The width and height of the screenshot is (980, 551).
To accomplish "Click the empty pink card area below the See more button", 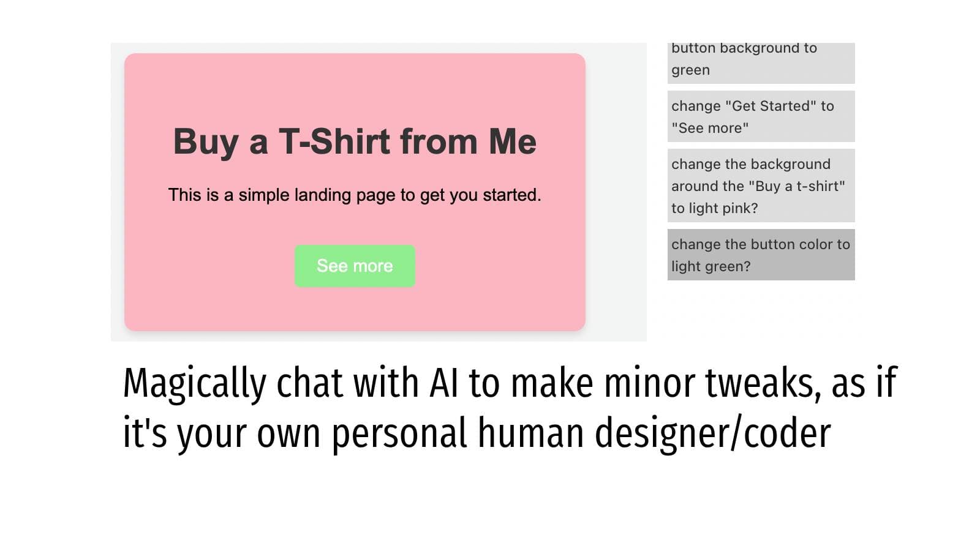I will 355,309.
